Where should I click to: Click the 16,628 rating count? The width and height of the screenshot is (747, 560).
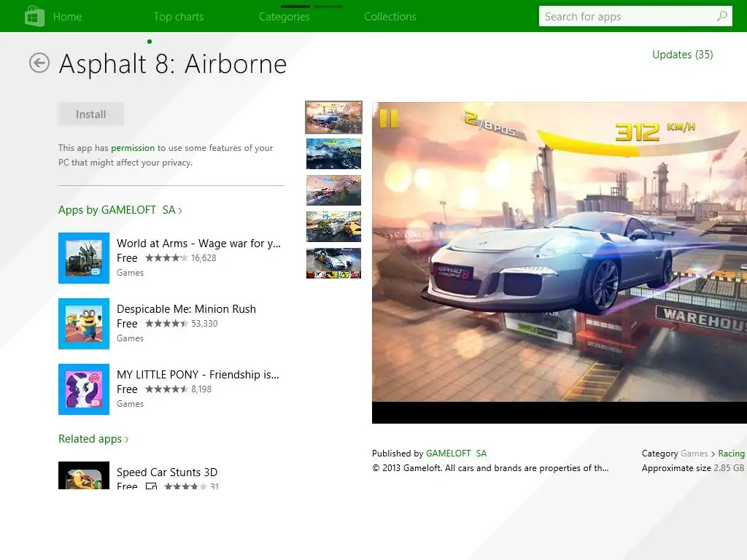[x=204, y=258]
